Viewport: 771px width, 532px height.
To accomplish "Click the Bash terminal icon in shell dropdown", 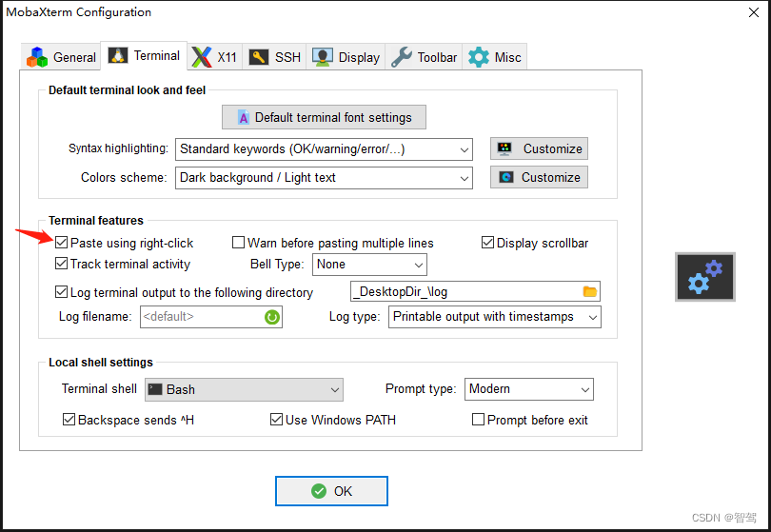I will (x=155, y=389).
